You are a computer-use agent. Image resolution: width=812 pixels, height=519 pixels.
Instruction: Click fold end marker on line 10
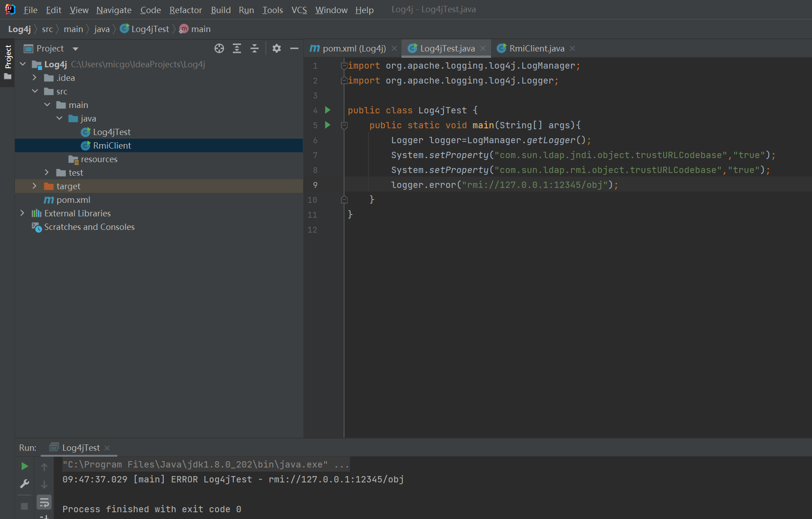click(x=344, y=200)
